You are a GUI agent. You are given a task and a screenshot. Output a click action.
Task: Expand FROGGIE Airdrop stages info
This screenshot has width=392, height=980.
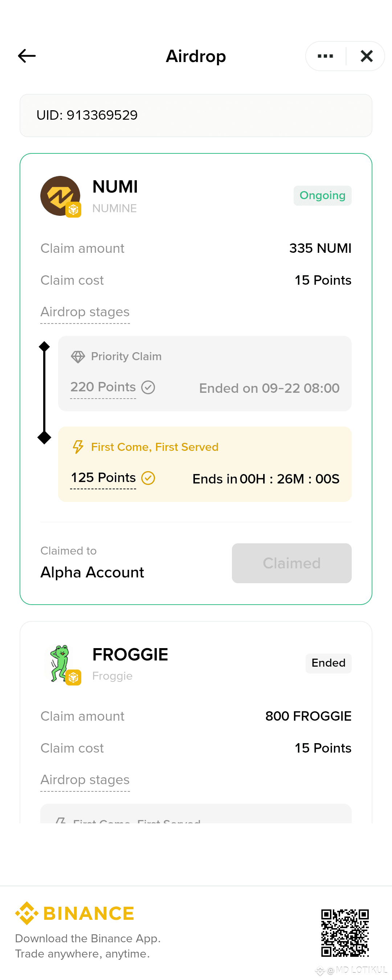click(85, 780)
